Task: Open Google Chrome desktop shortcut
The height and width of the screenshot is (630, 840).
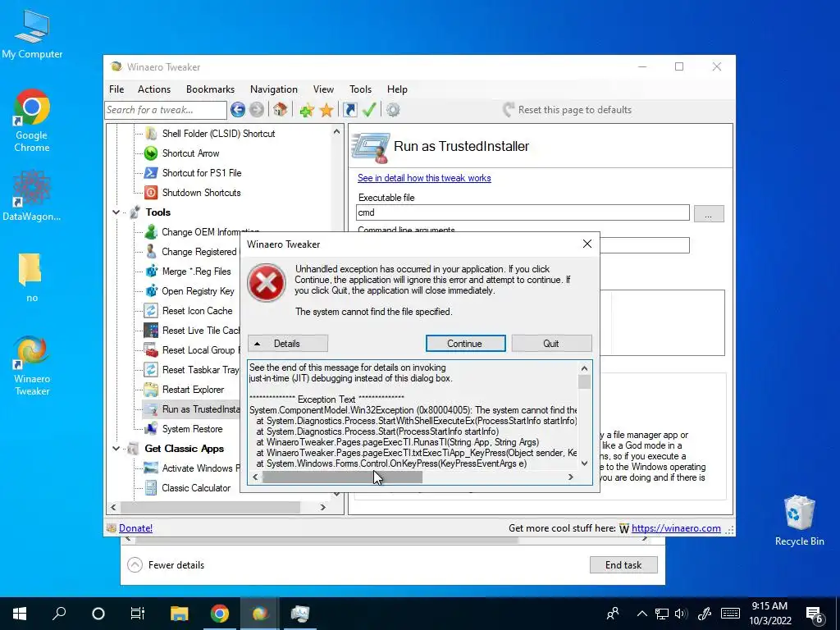Action: click(32, 121)
